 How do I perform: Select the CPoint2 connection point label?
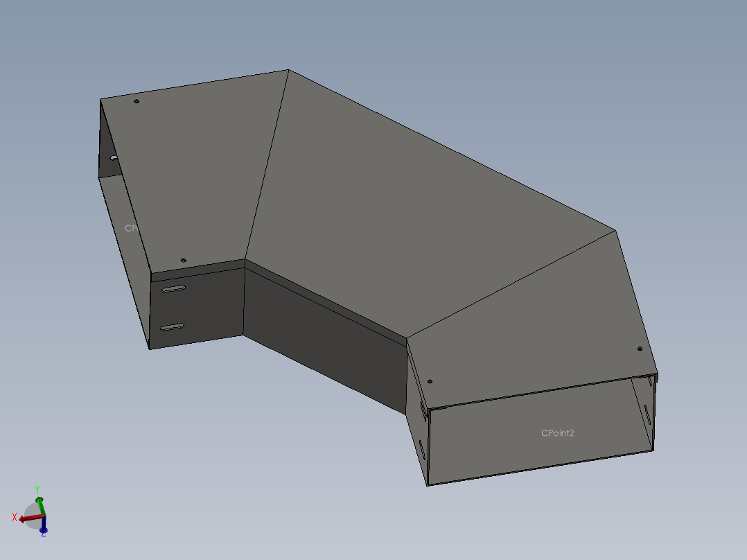pyautogui.click(x=557, y=433)
